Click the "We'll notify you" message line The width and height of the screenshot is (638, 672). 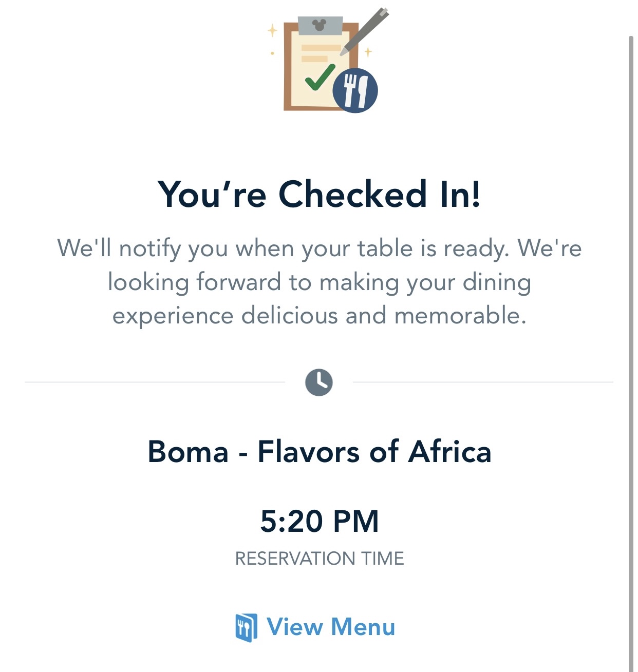(x=319, y=248)
